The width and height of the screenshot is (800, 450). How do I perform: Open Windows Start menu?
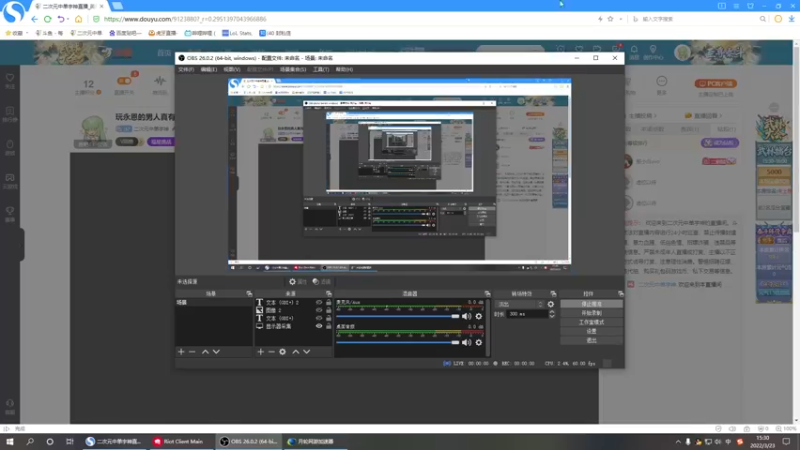pyautogui.click(x=10, y=442)
